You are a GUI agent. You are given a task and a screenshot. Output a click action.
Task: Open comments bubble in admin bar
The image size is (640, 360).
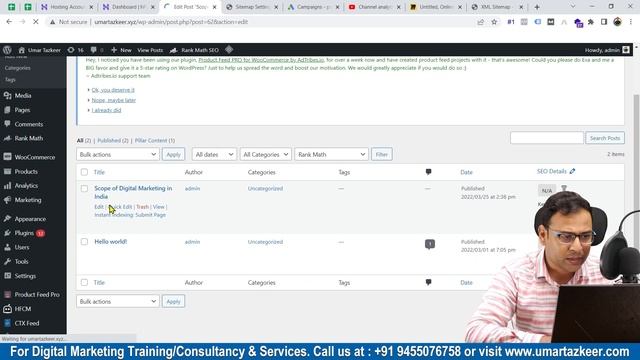(97, 50)
